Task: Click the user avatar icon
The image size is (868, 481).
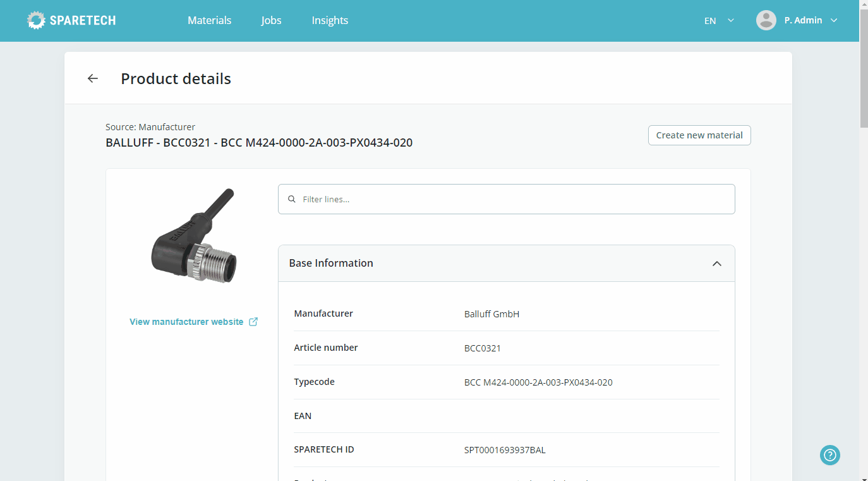Action: [x=766, y=20]
